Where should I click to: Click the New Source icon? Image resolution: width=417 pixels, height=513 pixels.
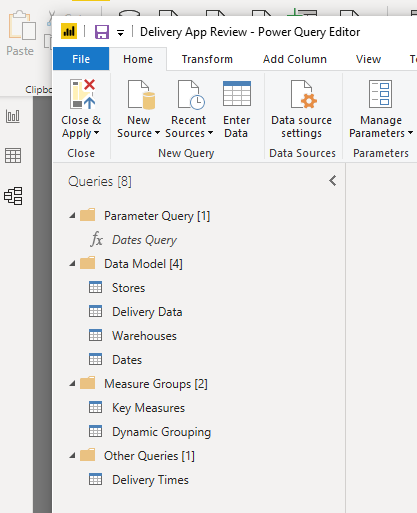pyautogui.click(x=141, y=95)
